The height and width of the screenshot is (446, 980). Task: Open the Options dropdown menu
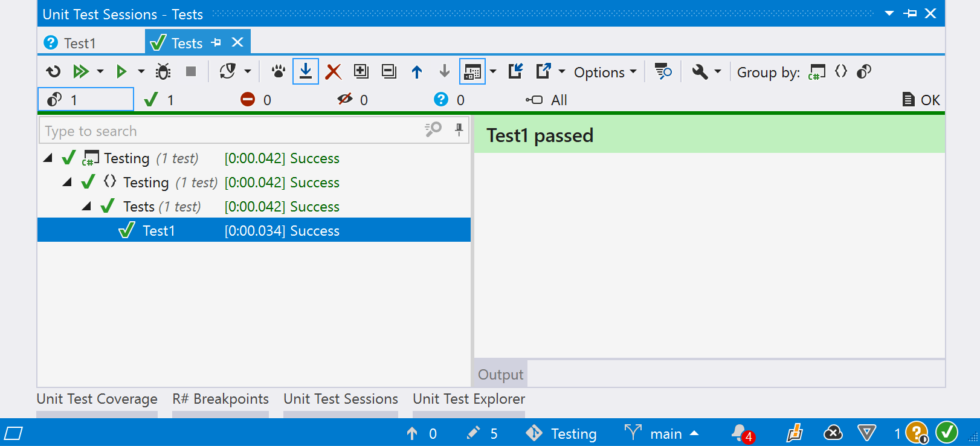point(605,73)
